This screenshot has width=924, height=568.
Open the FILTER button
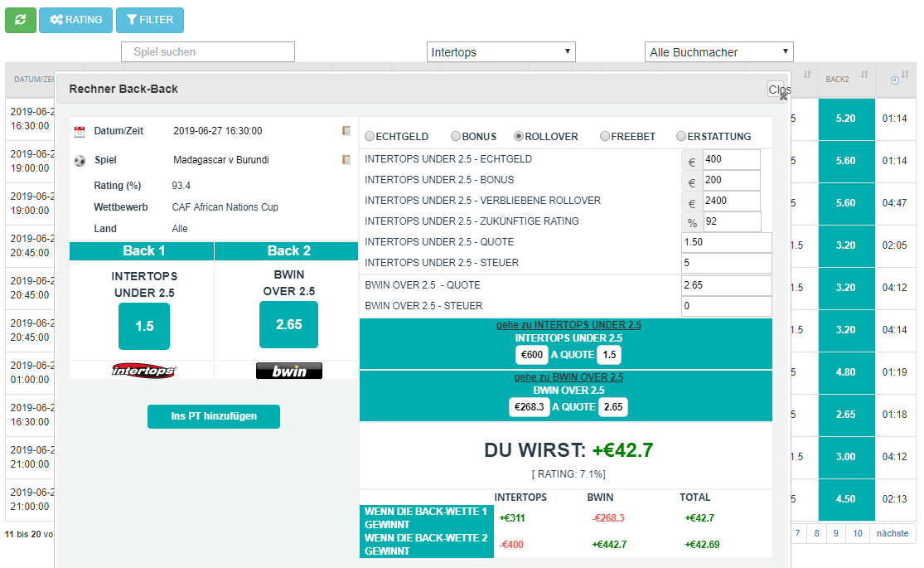click(x=150, y=20)
